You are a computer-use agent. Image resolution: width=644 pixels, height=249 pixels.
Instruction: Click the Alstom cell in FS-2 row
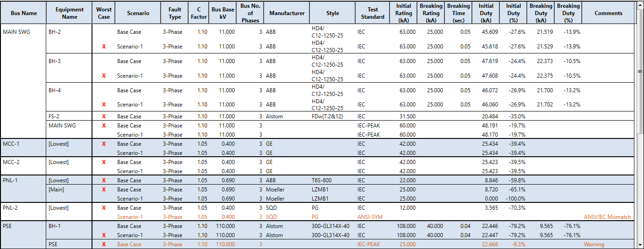coord(274,117)
